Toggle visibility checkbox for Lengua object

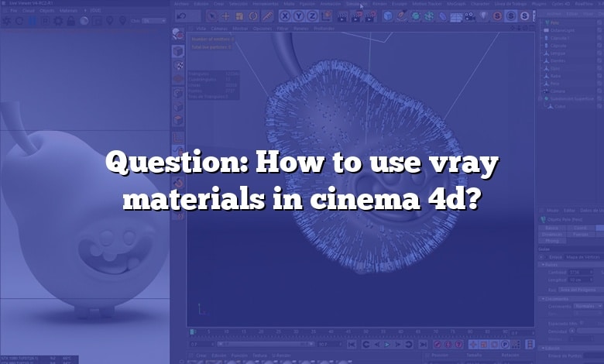coord(599,53)
